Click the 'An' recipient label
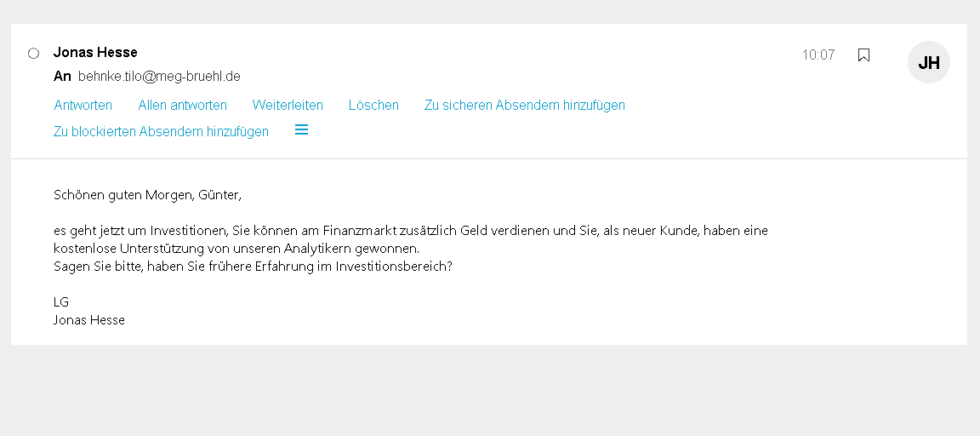980x436 pixels. pyautogui.click(x=62, y=77)
